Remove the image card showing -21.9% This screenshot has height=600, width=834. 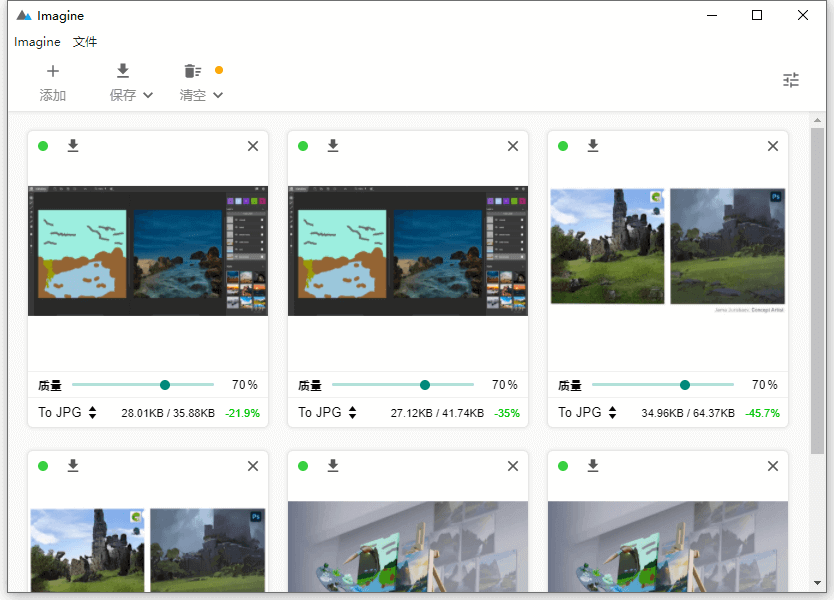pos(253,146)
